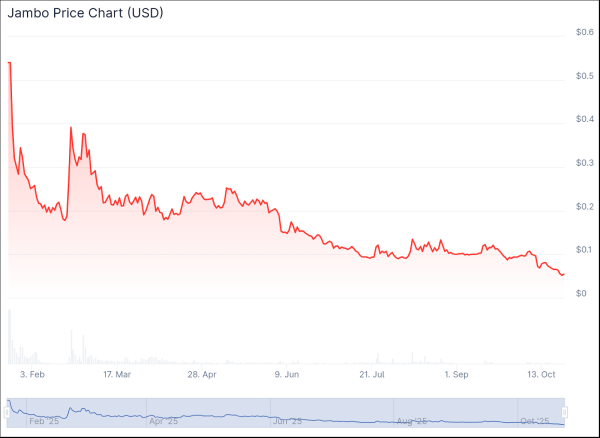Screen dimensions: 600x438
Task: Click Feb '25 in the range navigator
Action: (x=45, y=422)
